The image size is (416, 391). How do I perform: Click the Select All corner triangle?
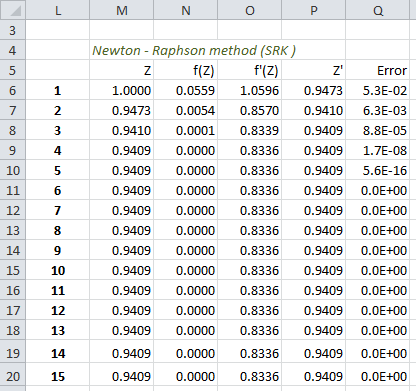point(13,10)
